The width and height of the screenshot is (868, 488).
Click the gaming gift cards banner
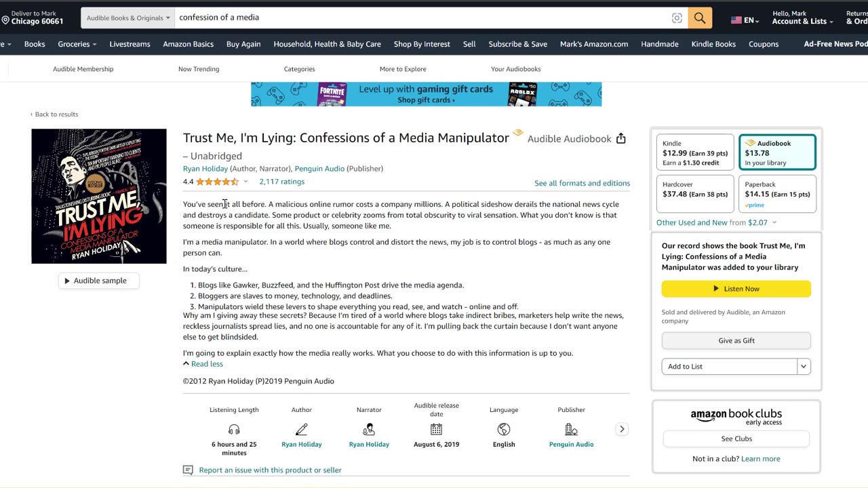click(426, 94)
